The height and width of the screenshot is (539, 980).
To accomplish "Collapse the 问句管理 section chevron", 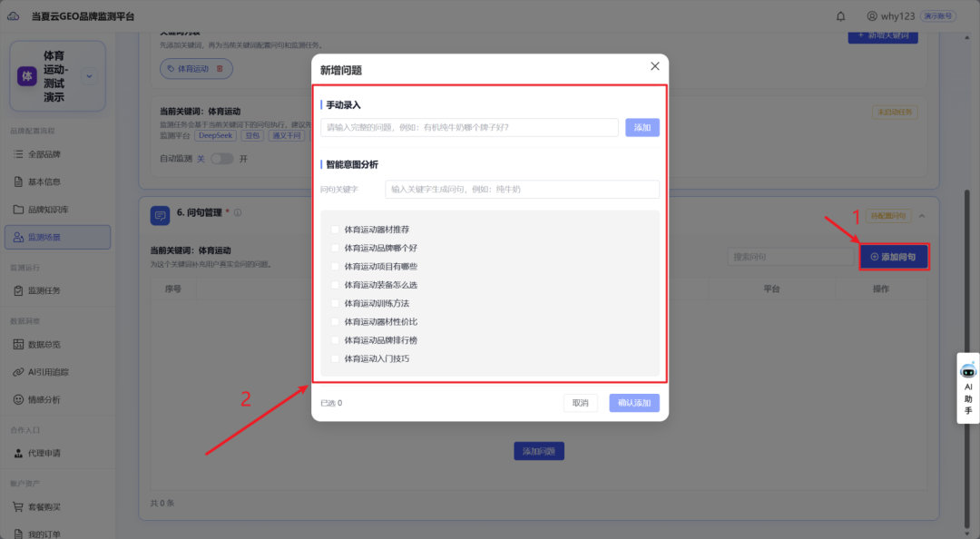I will (x=922, y=216).
